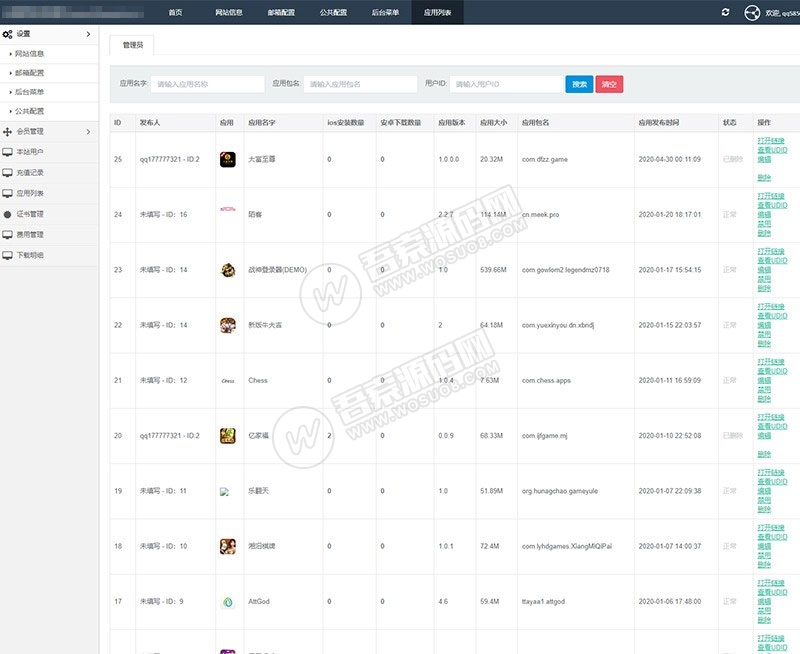Click the 陌客 app icon in row 24

pos(228,209)
